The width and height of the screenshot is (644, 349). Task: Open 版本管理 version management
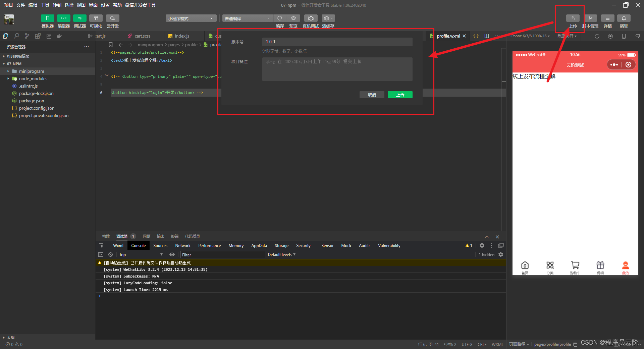590,18
